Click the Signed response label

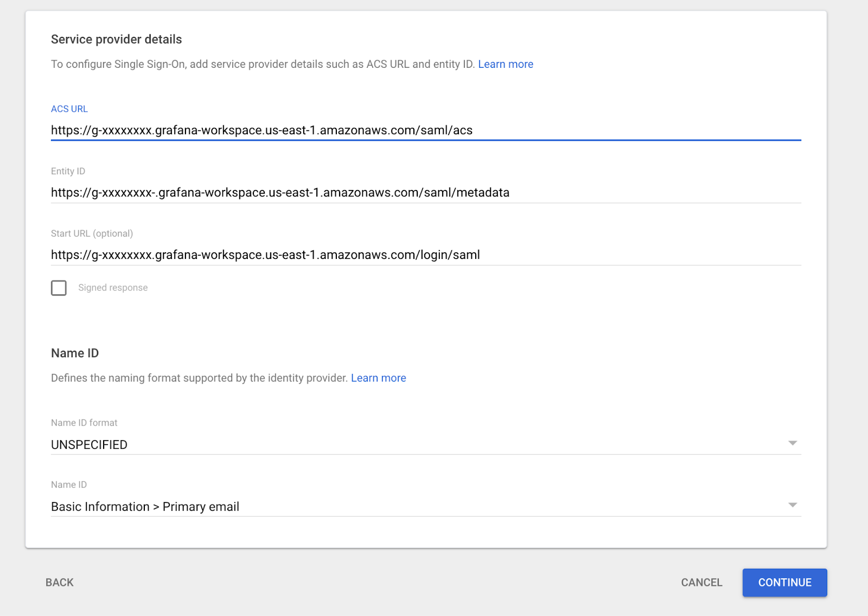click(112, 288)
